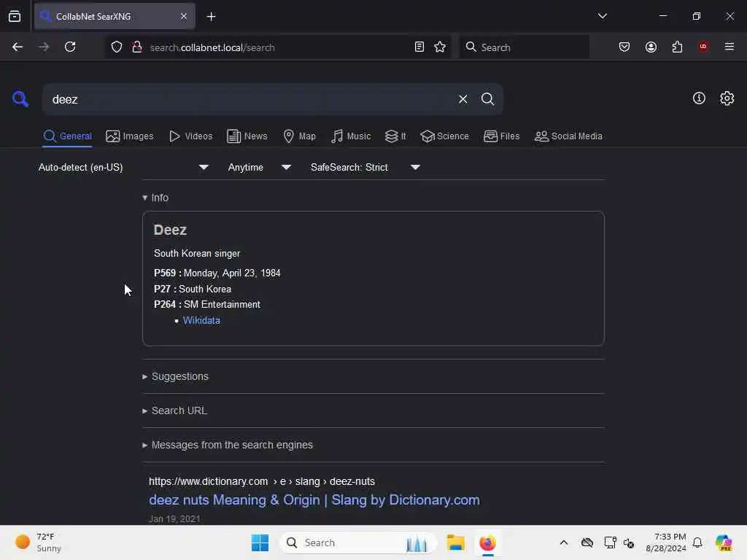This screenshot has height=560, width=747.
Task: Open notifications bell in taskbar
Action: coord(697,542)
